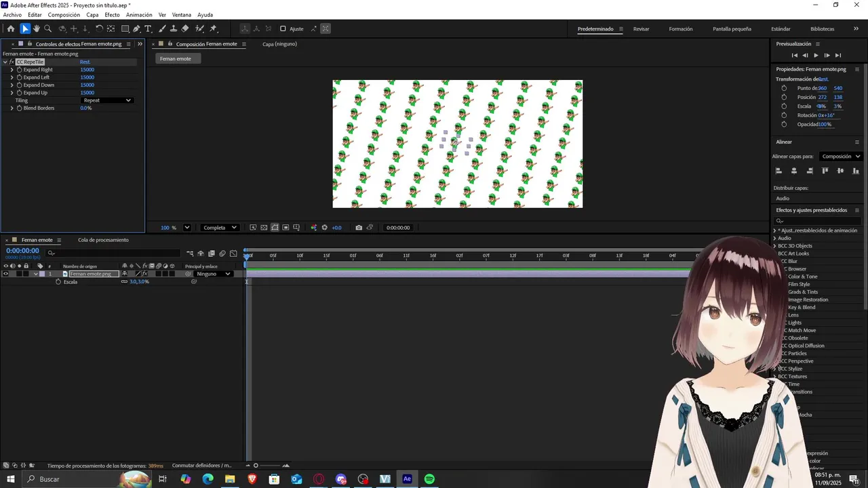
Task: Align selected layer to left edge
Action: click(778, 171)
